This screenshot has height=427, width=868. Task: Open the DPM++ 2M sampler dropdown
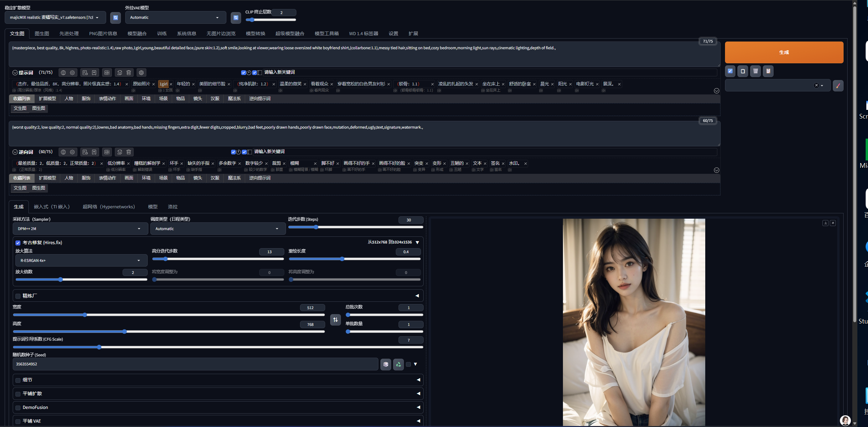click(x=80, y=229)
